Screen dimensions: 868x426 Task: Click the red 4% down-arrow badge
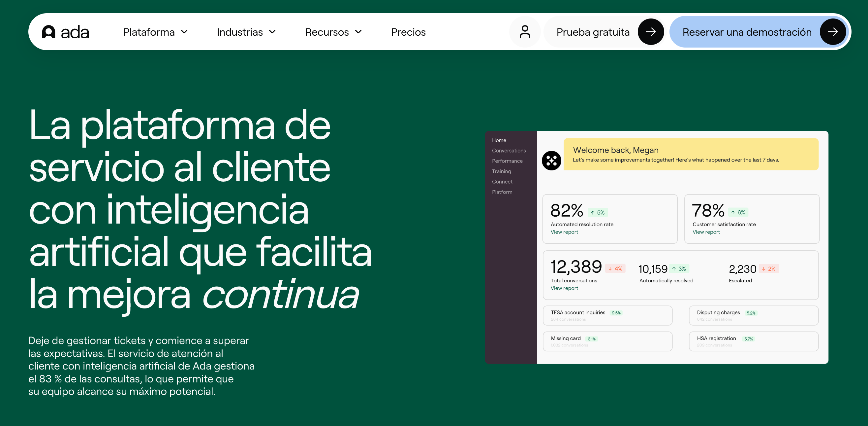click(x=615, y=269)
